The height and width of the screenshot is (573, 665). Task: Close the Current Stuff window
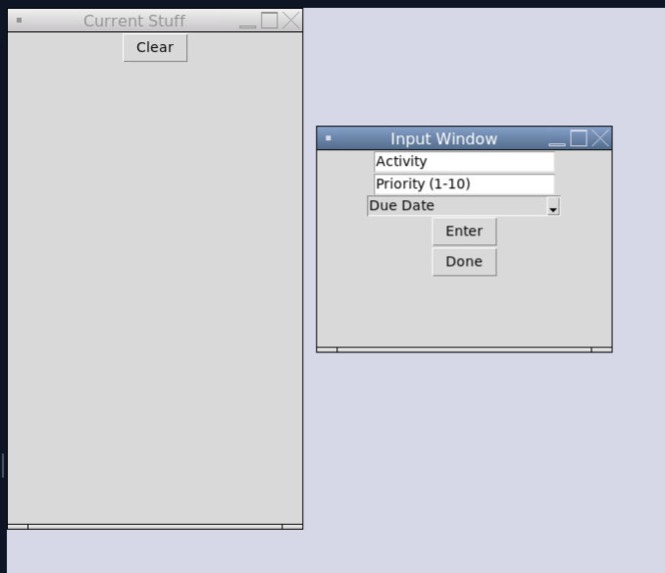click(291, 20)
